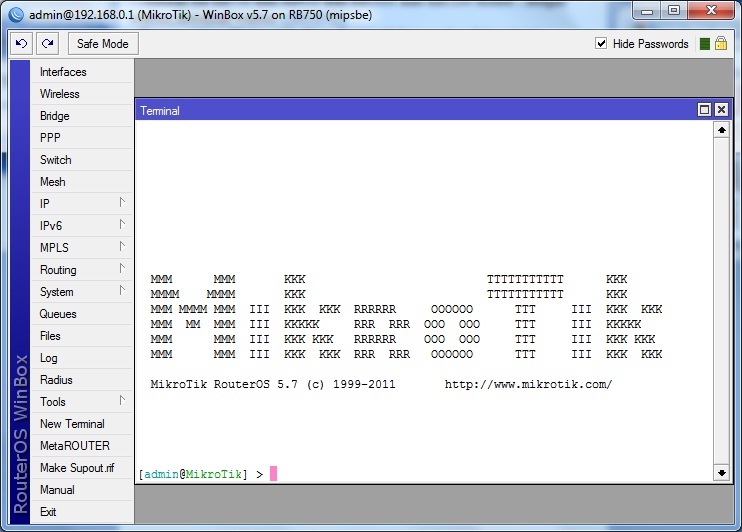Click the terminal scrollbar down arrow
This screenshot has width=742, height=532.
(x=722, y=473)
